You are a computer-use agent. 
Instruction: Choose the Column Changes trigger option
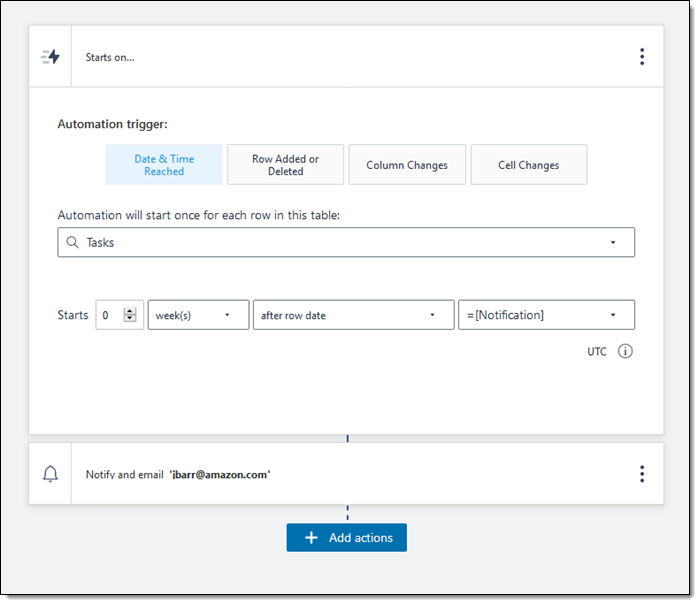tap(407, 165)
